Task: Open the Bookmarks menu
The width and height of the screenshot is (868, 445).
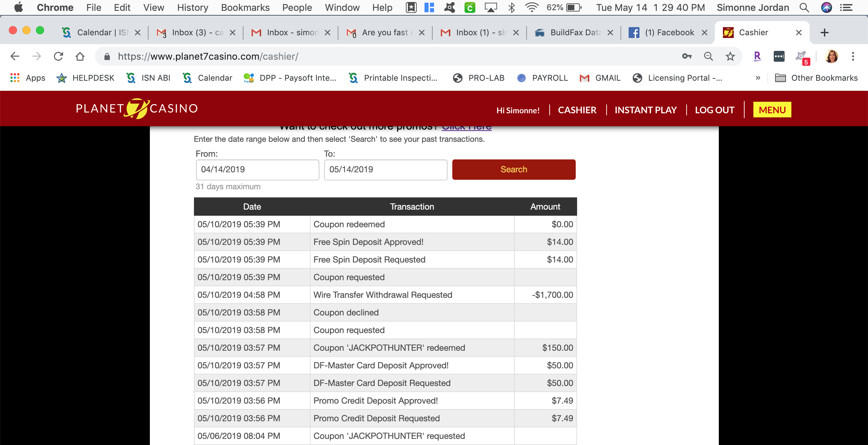Action: tap(245, 7)
